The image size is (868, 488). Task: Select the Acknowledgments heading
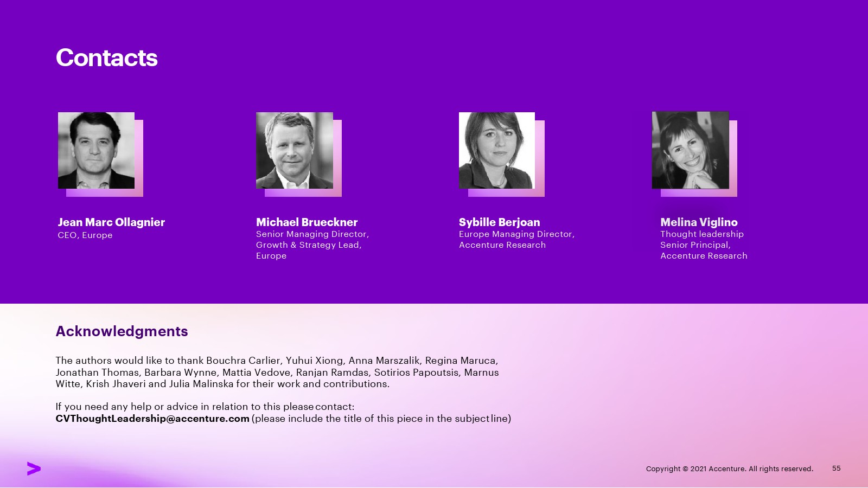point(122,331)
